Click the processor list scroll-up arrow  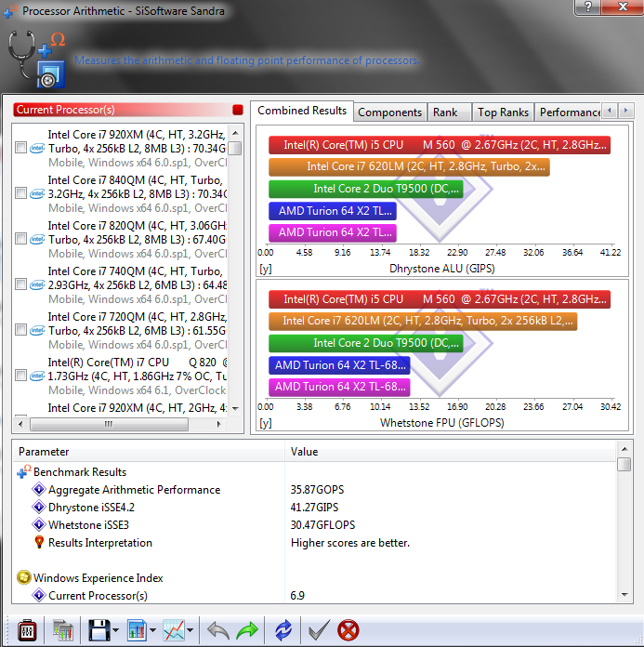click(x=235, y=133)
